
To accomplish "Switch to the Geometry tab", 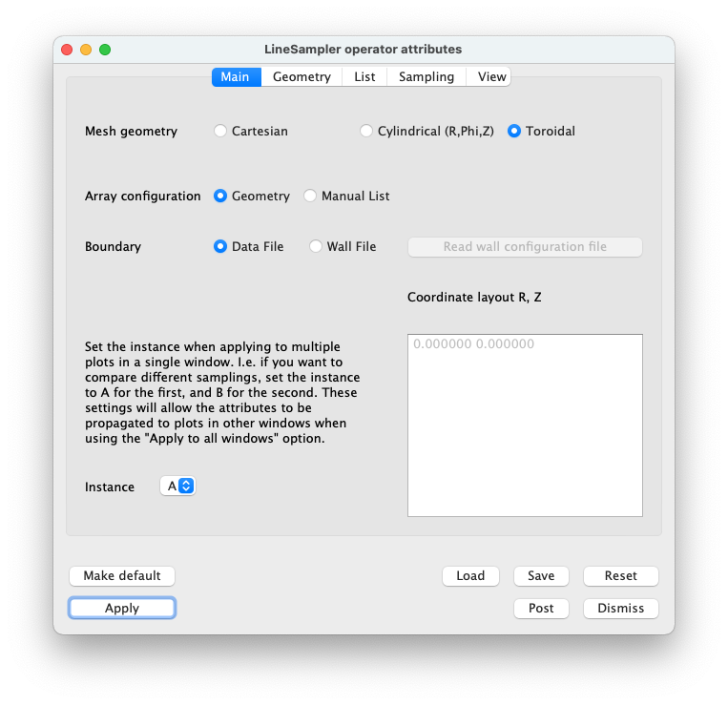I will (302, 76).
